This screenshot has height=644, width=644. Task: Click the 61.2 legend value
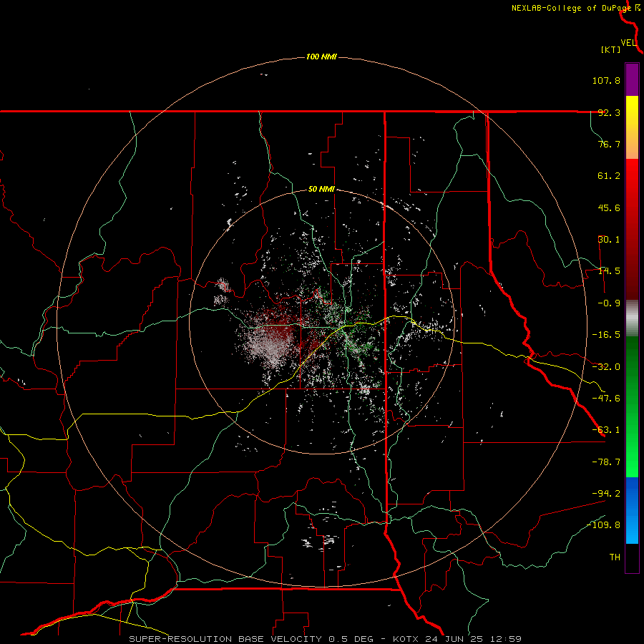[x=609, y=176]
